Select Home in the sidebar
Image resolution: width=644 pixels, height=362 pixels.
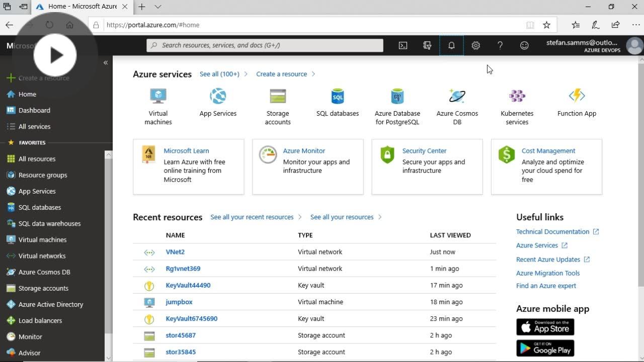27,94
